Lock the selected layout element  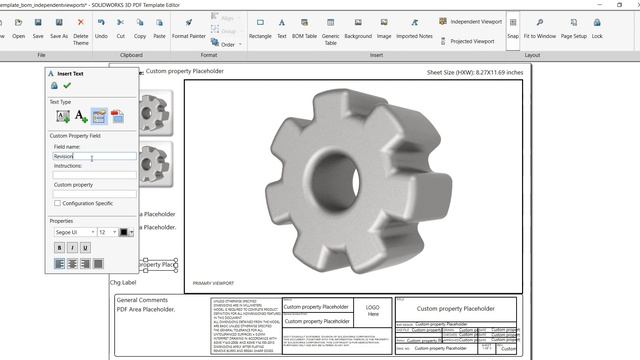click(597, 28)
